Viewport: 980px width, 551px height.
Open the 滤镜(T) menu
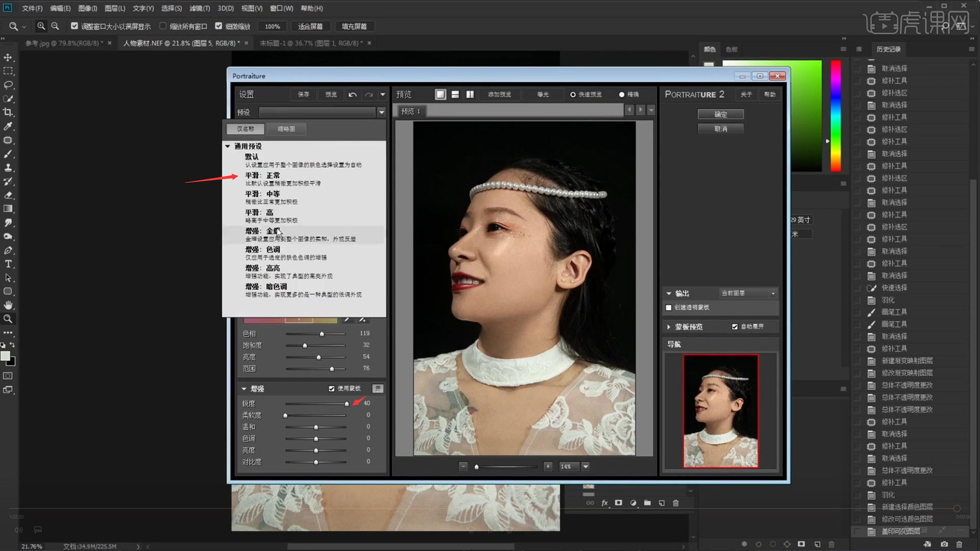(x=199, y=8)
